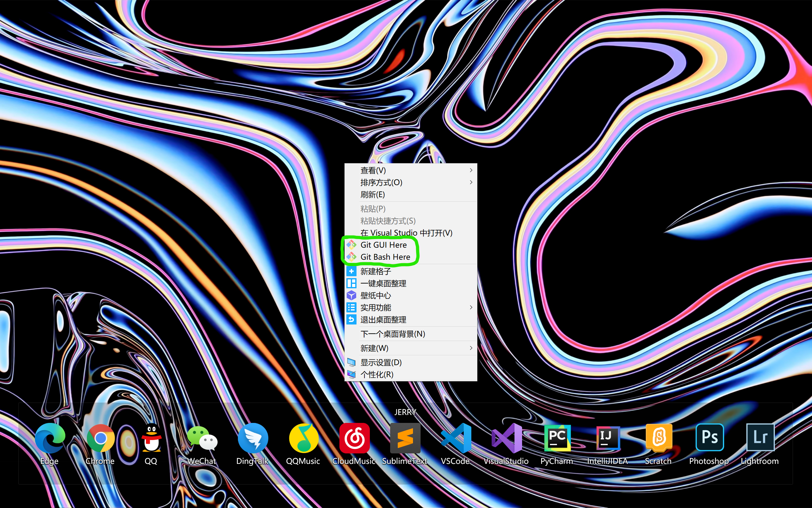Image resolution: width=812 pixels, height=508 pixels.
Task: Click the monitor icon beside 显示设置(D)
Action: coord(351,362)
